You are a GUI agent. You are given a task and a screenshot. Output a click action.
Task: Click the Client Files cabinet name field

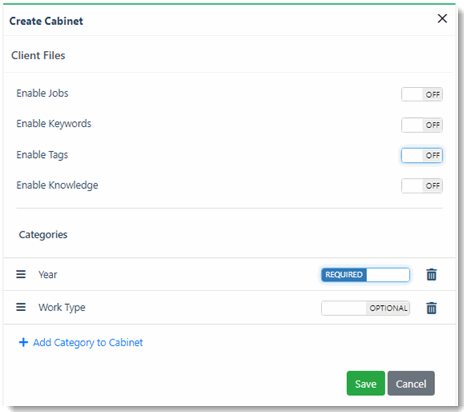pos(229,55)
